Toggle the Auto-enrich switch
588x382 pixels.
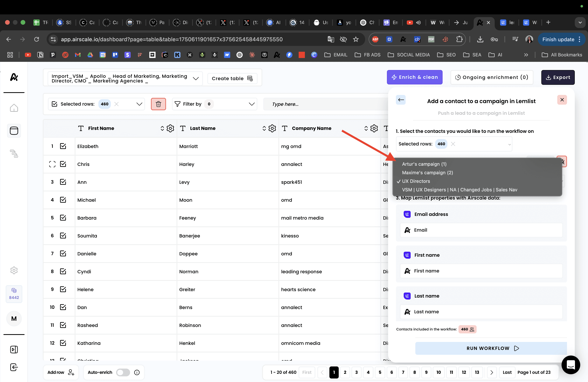tap(123, 372)
